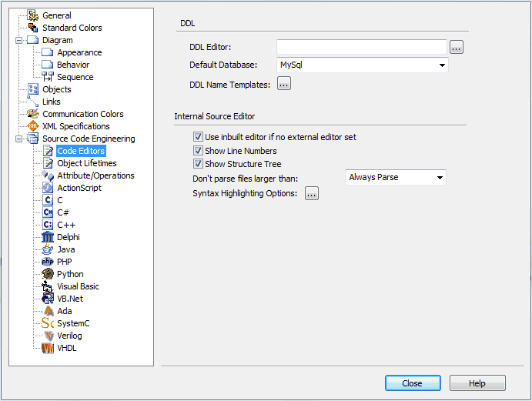This screenshot has width=532, height=401.
Task: Click the Behavior item icon
Action: point(48,65)
